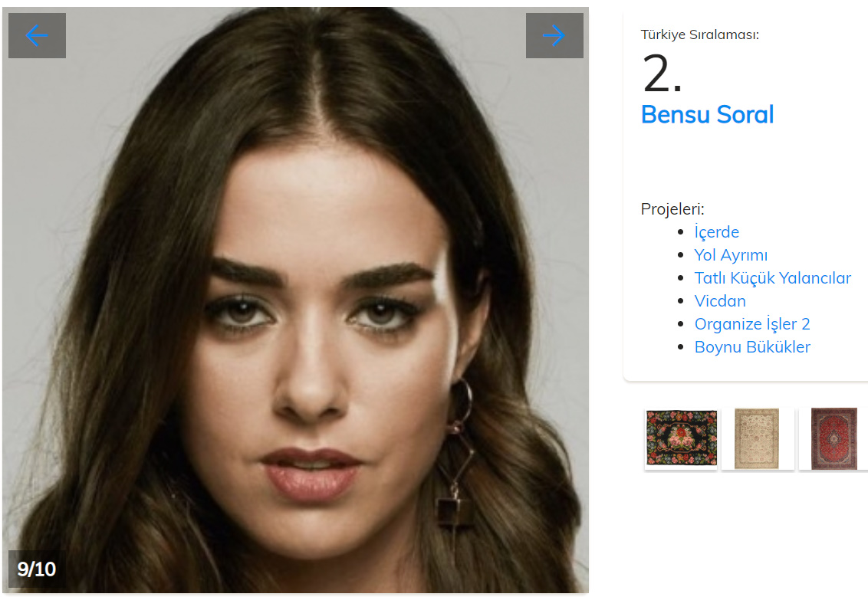Go to the previous photo with left arrow
This screenshot has width=868, height=597.
pos(37,35)
